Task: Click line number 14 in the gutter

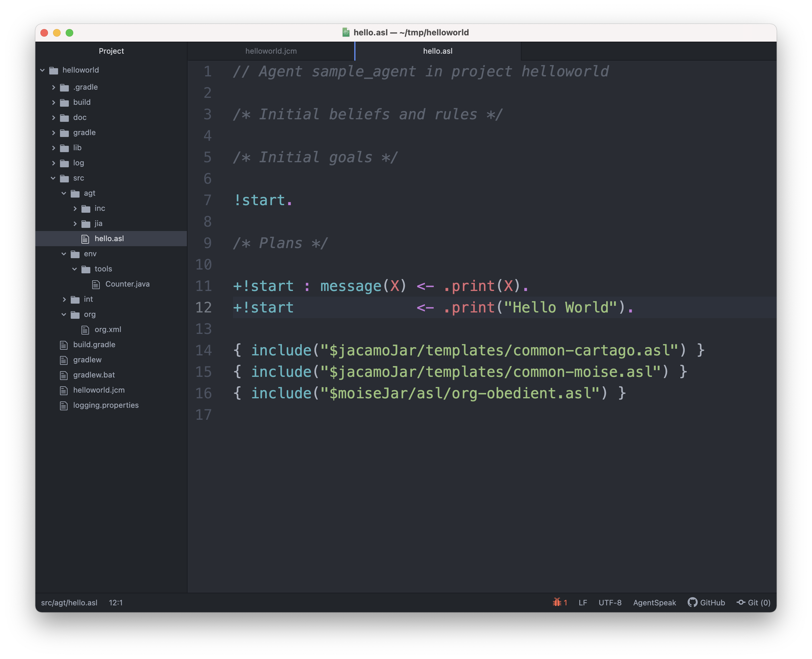Action: (x=204, y=350)
